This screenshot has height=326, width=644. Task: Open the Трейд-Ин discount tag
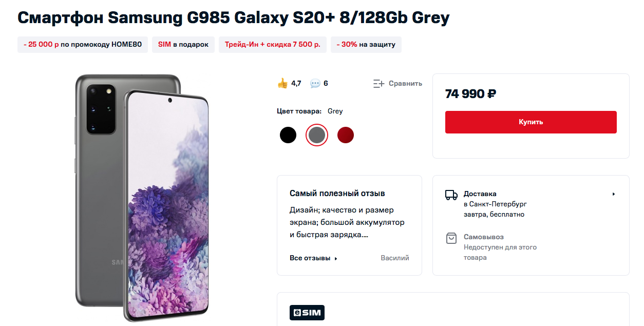(272, 44)
